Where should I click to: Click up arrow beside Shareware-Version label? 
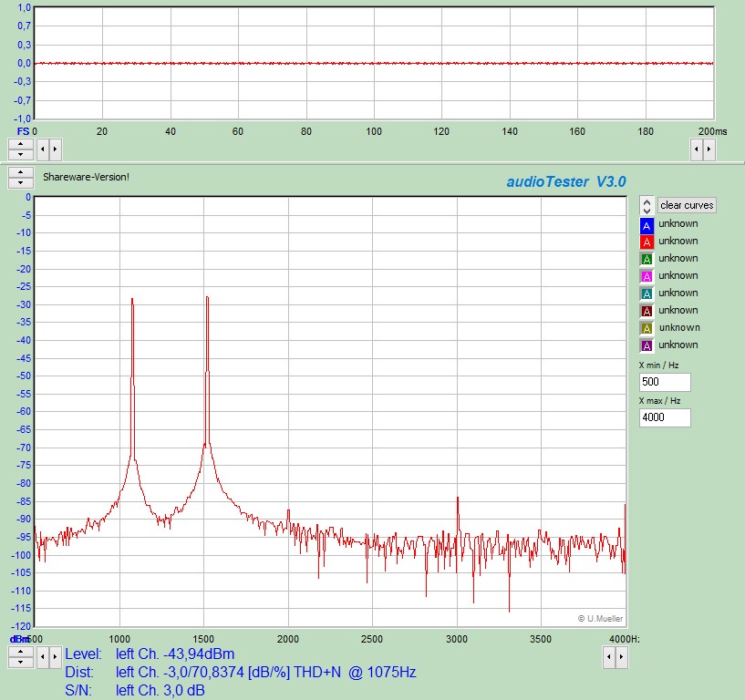point(20,172)
